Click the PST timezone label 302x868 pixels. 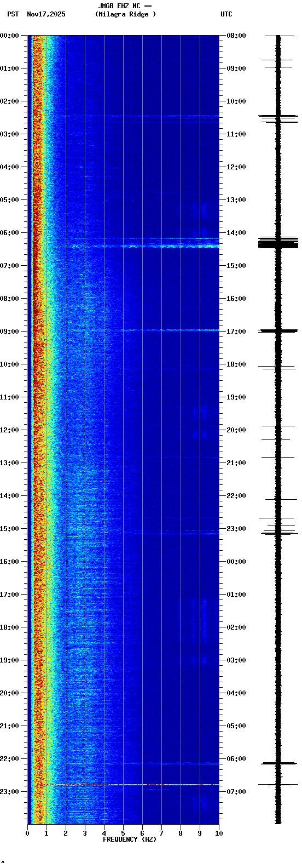(x=13, y=14)
